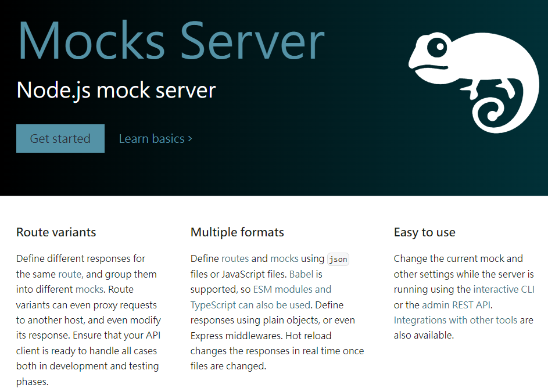Click the Node.js mock server subtitle
The width and height of the screenshot is (548, 392).
click(115, 90)
